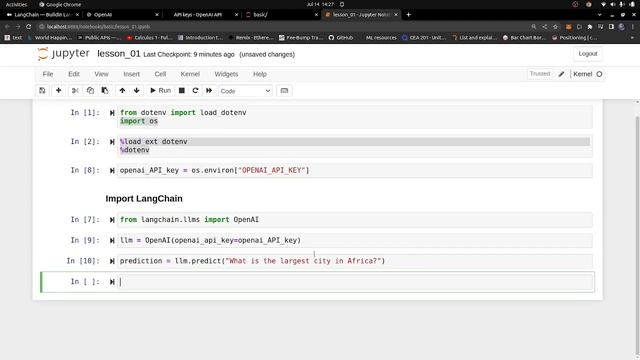Restart kernel and run all cells
This screenshot has height=360, width=640.
(209, 91)
